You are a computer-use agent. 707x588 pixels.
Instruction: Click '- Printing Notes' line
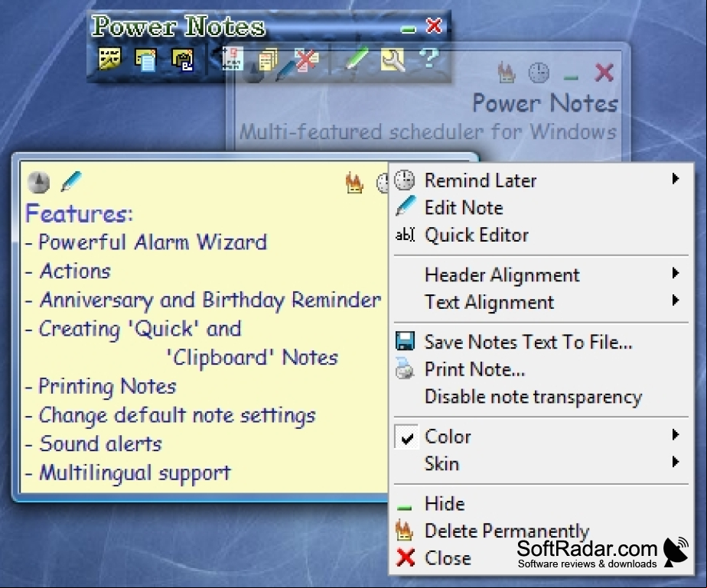(100, 387)
